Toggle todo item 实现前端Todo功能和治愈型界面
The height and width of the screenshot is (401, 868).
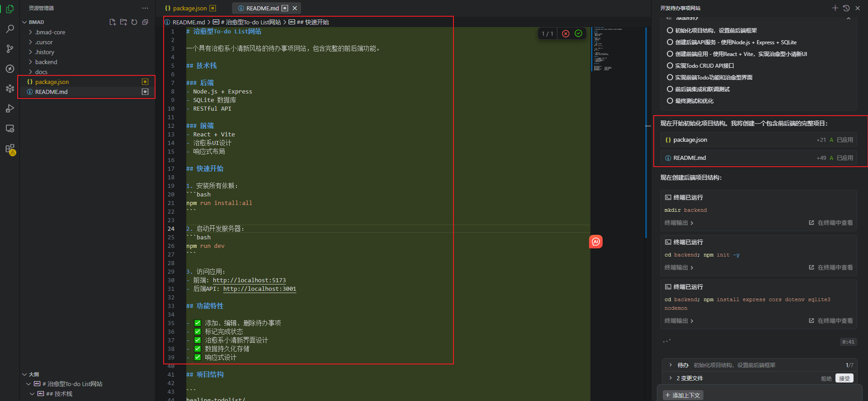tap(670, 77)
